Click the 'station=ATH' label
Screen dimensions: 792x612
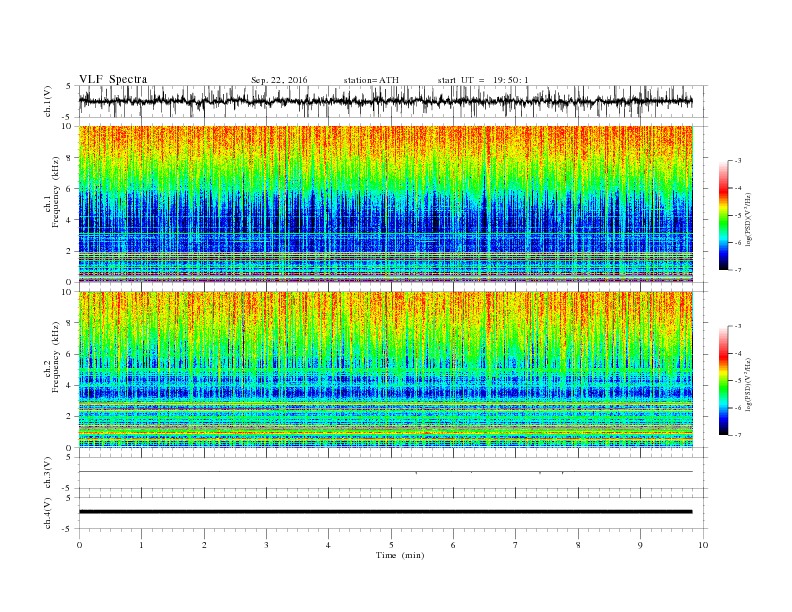[x=371, y=80]
